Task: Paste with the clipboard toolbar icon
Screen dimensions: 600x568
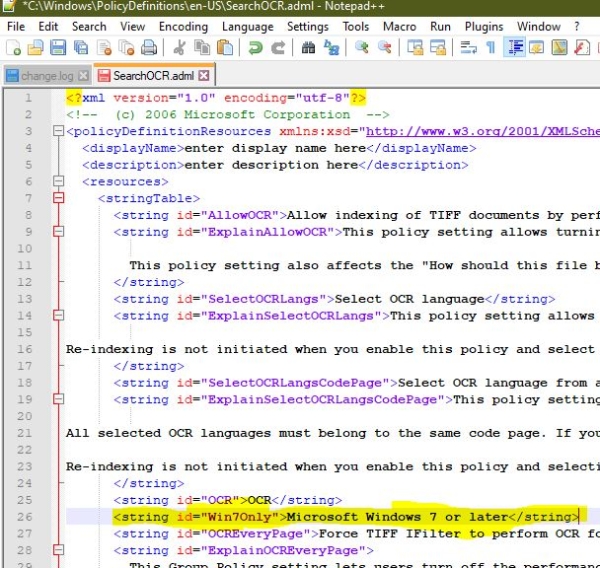Action: pos(225,48)
